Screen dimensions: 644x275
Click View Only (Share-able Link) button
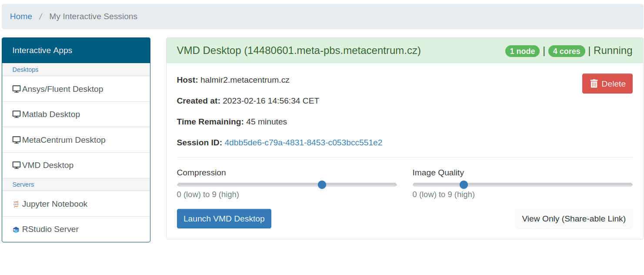point(574,219)
